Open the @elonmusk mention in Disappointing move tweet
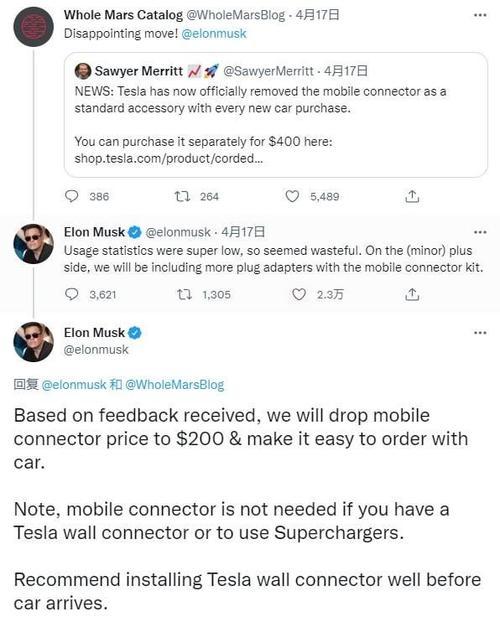The image size is (500, 617). point(214,34)
